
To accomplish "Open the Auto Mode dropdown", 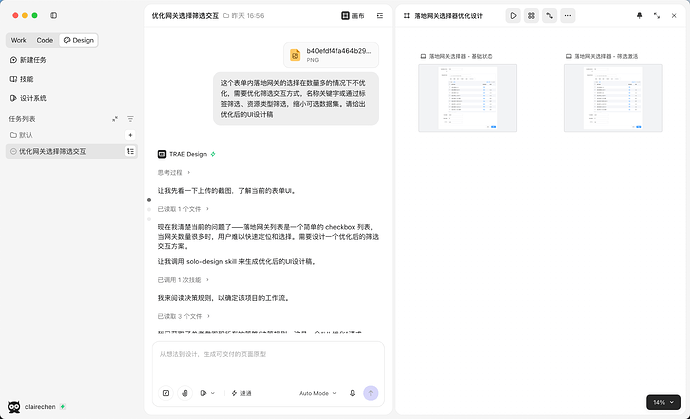I will (318, 393).
